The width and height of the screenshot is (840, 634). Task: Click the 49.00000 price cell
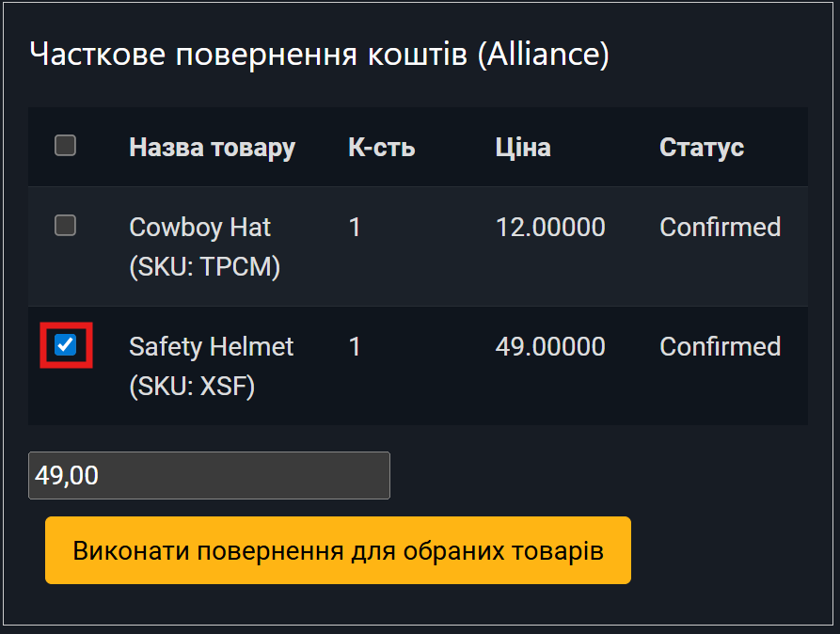pos(550,347)
